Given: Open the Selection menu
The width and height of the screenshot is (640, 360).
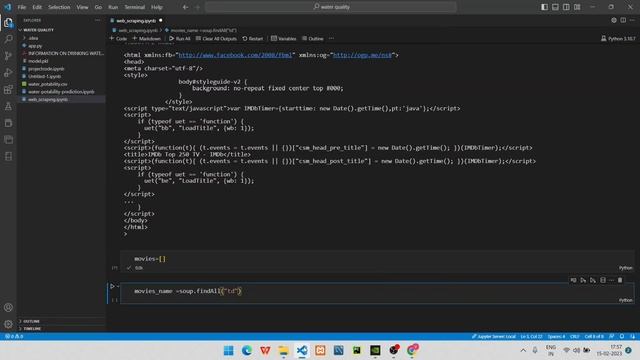Looking at the screenshot, I should (x=59, y=7).
